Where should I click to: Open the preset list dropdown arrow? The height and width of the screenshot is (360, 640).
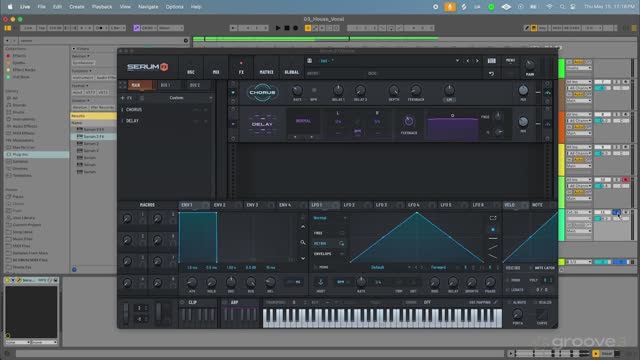[x=457, y=61]
